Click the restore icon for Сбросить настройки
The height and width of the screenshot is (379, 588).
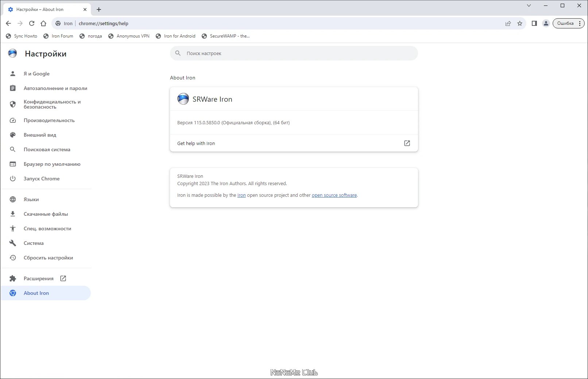coord(13,258)
